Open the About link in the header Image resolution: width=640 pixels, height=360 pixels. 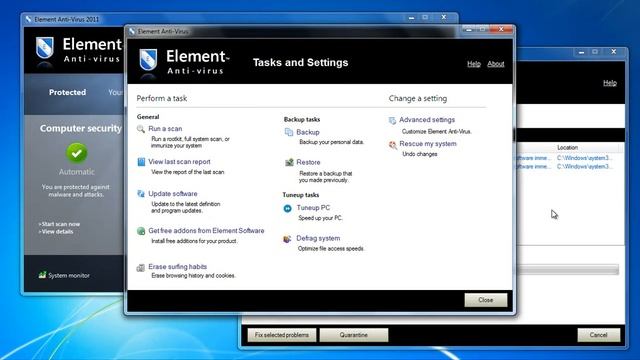pyautogui.click(x=496, y=64)
